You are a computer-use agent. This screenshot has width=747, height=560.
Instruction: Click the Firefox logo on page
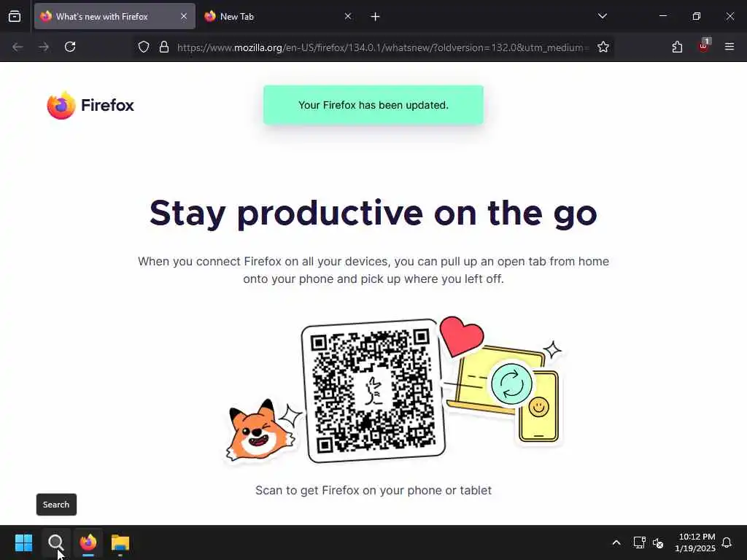click(x=90, y=105)
